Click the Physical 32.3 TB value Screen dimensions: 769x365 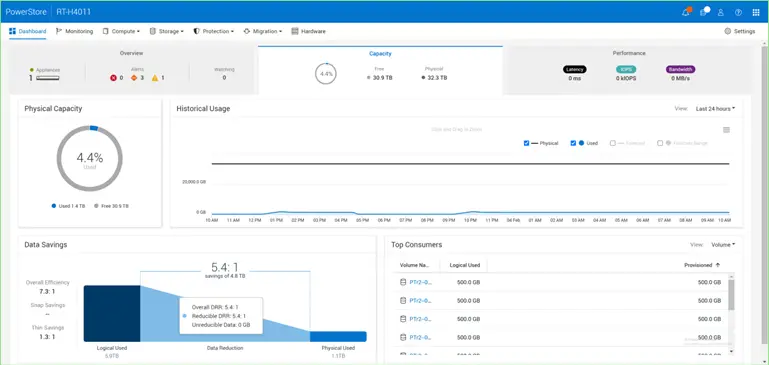pos(437,78)
